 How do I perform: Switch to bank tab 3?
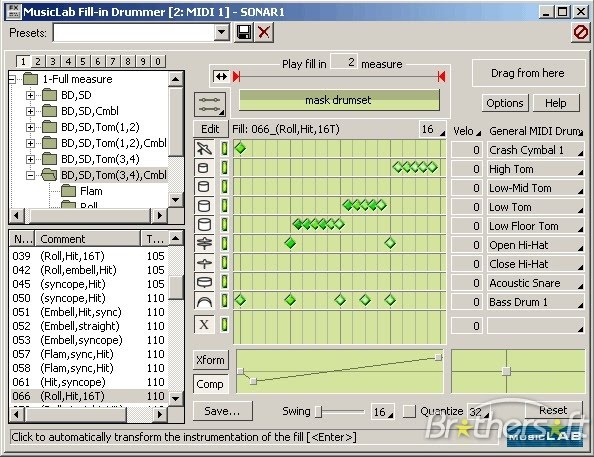(53, 61)
